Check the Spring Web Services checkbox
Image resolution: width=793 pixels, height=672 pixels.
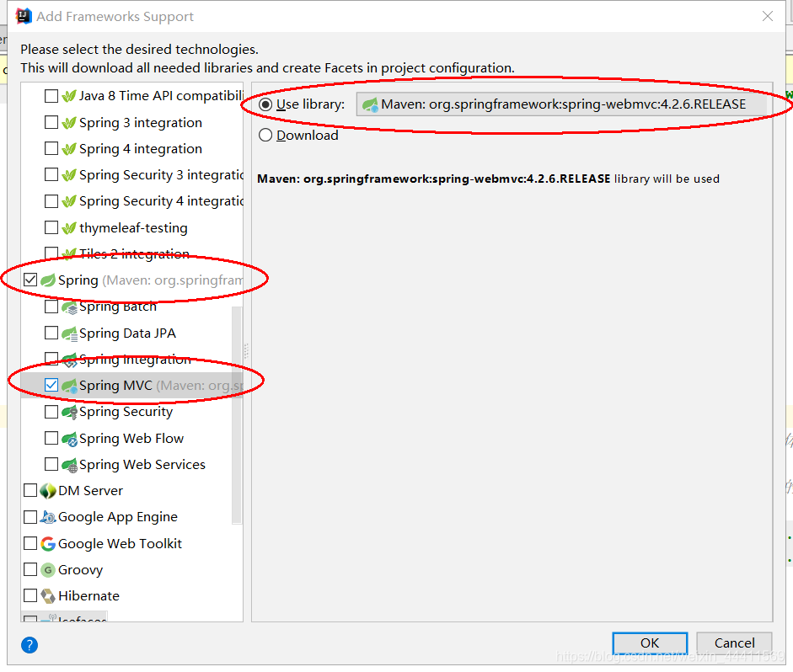pos(51,465)
